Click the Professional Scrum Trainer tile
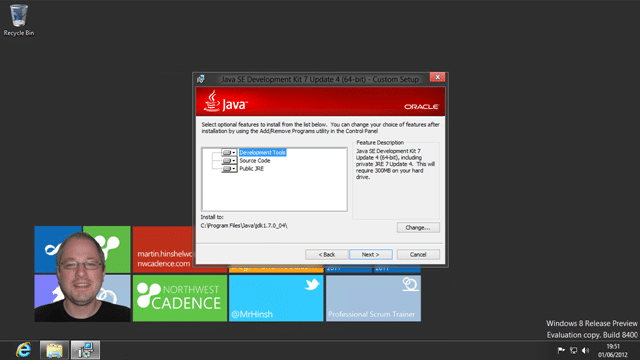 (373, 298)
